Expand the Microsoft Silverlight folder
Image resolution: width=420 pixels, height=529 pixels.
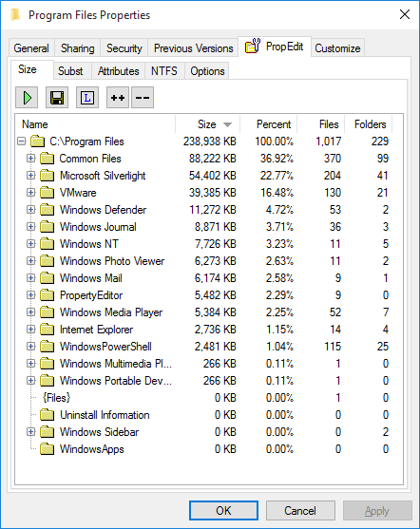tap(30, 176)
